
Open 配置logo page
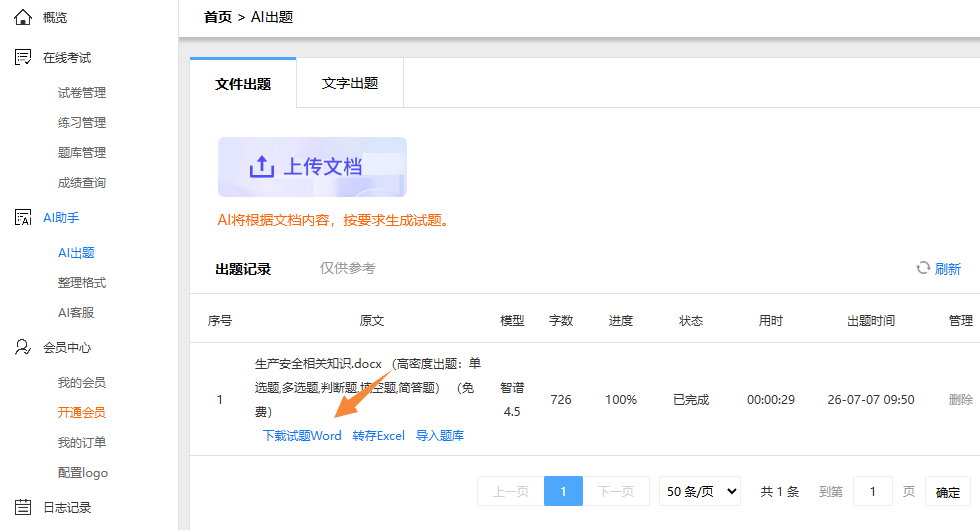click(83, 472)
